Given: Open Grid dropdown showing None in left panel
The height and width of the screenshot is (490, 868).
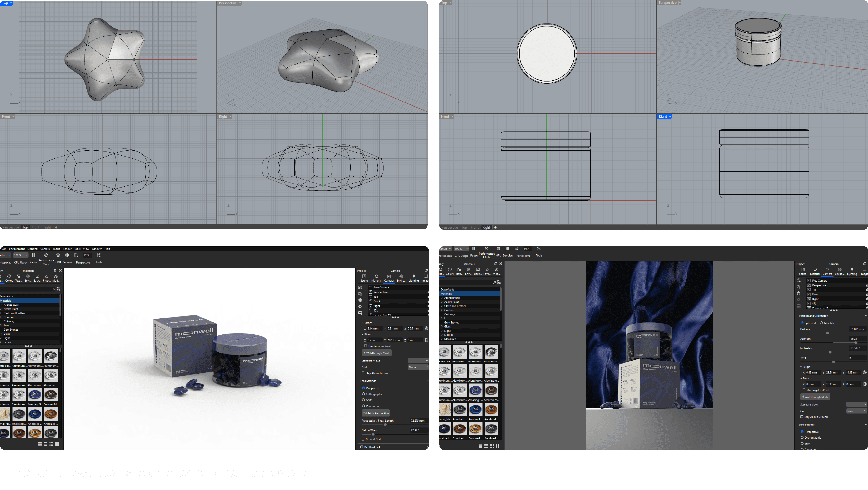Looking at the screenshot, I should [x=418, y=367].
